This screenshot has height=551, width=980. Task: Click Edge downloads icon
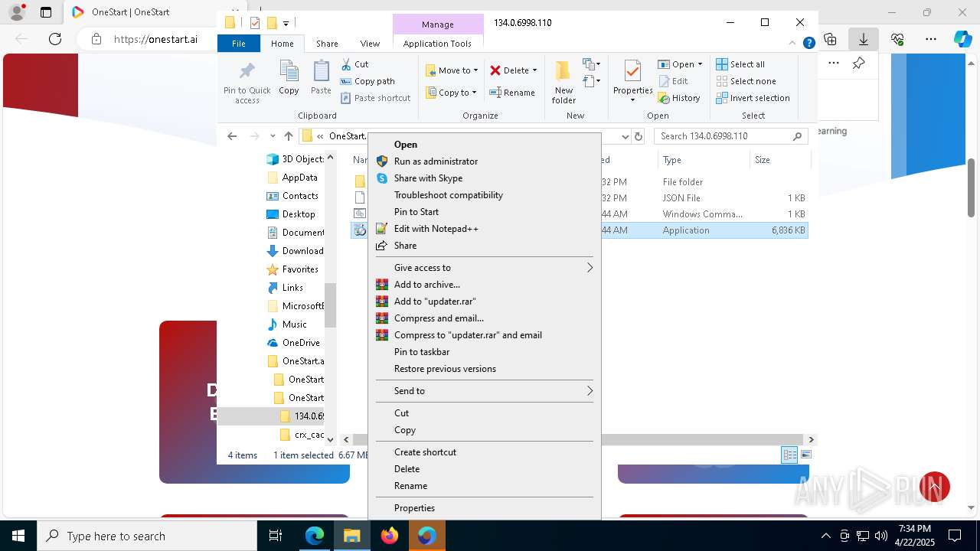864,39
